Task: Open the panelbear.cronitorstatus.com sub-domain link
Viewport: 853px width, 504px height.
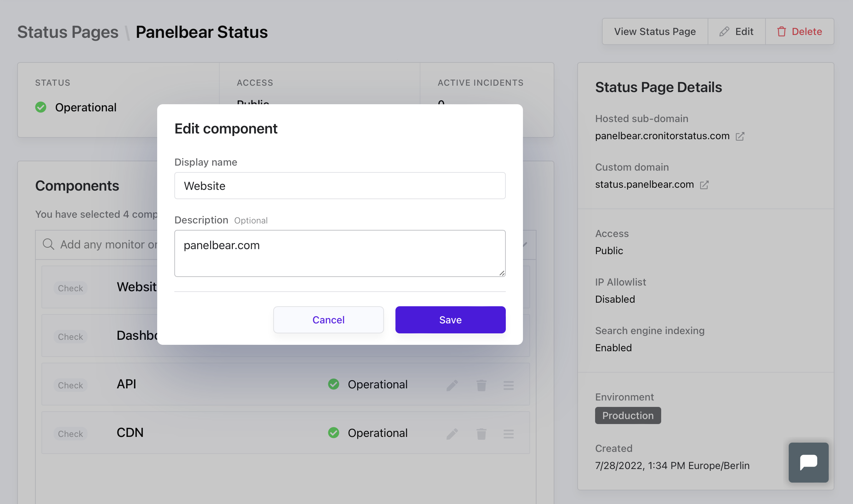Action: tap(662, 136)
